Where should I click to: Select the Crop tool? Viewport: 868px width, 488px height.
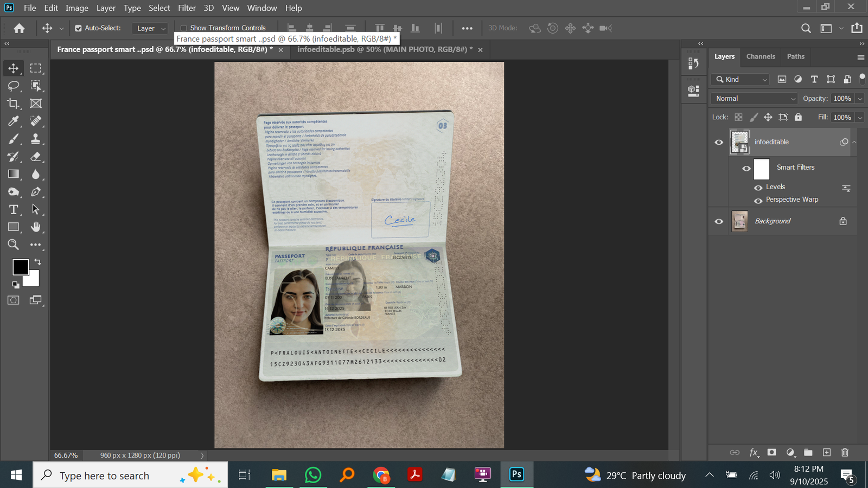(x=14, y=104)
